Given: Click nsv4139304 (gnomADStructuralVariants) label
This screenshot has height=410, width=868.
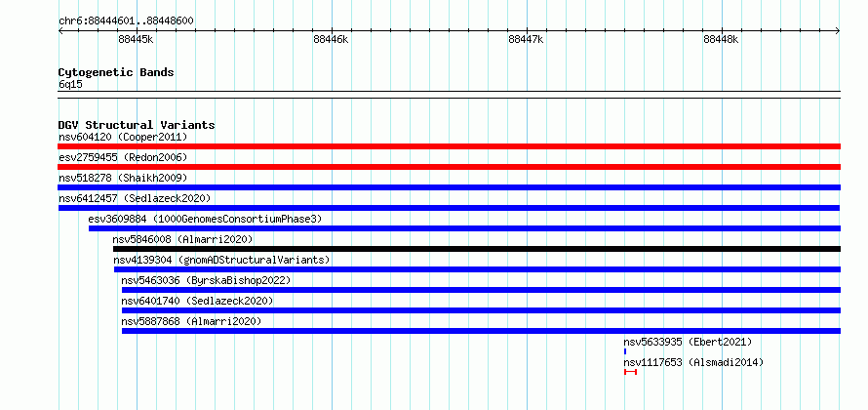Looking at the screenshot, I should pos(221,260).
